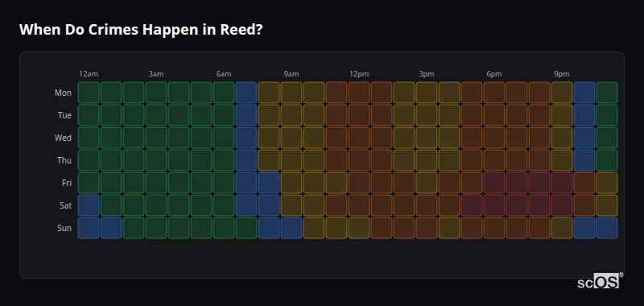Image resolution: width=644 pixels, height=306 pixels.
Task: Click the Sunday 11pm blue cell
Action: click(607, 228)
